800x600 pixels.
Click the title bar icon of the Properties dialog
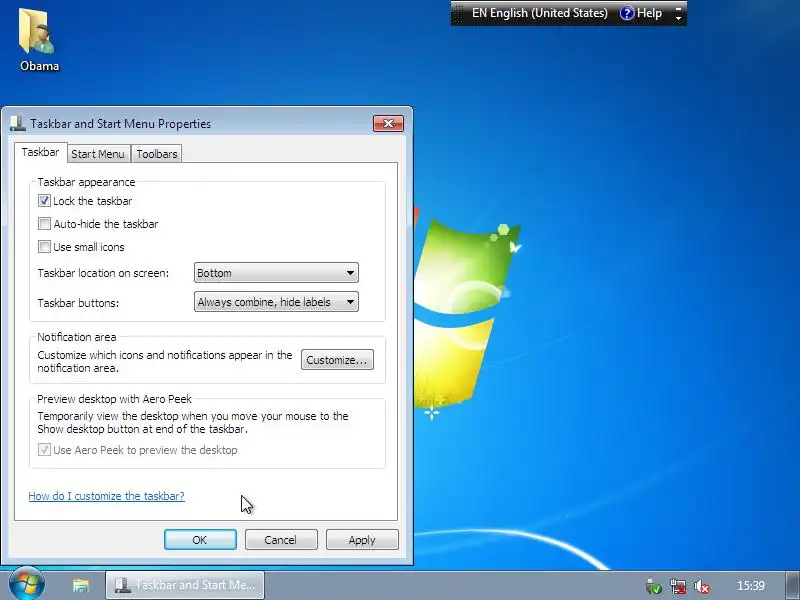18,123
